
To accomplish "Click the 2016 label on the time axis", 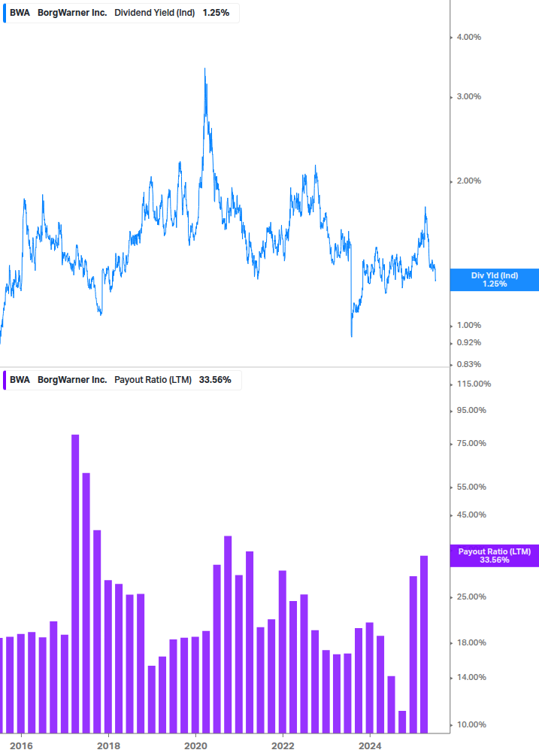I will 21,746.
